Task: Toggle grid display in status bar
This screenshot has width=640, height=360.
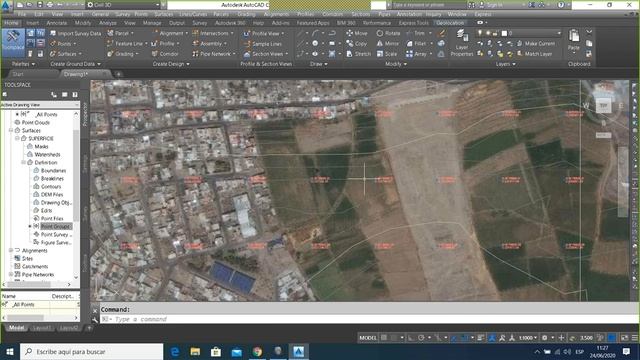Action: pyautogui.click(x=384, y=338)
